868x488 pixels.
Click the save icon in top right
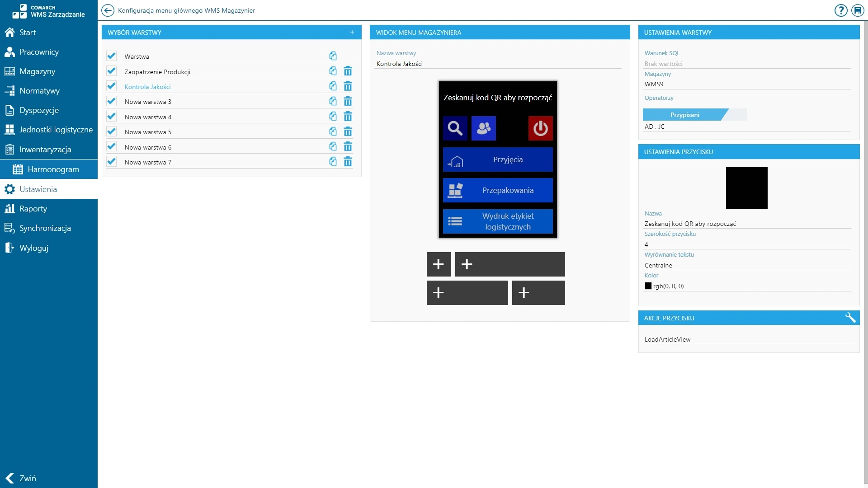pyautogui.click(x=858, y=10)
